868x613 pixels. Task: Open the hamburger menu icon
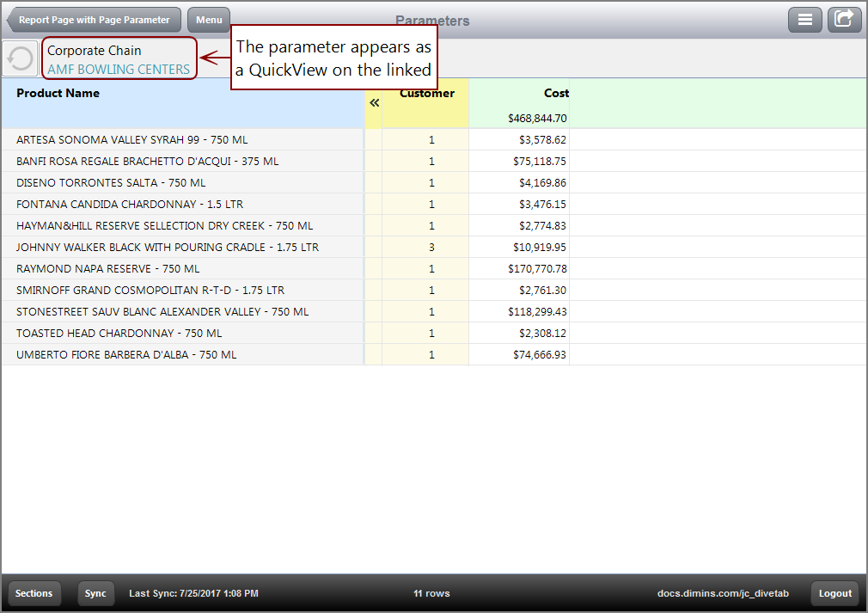[805, 19]
